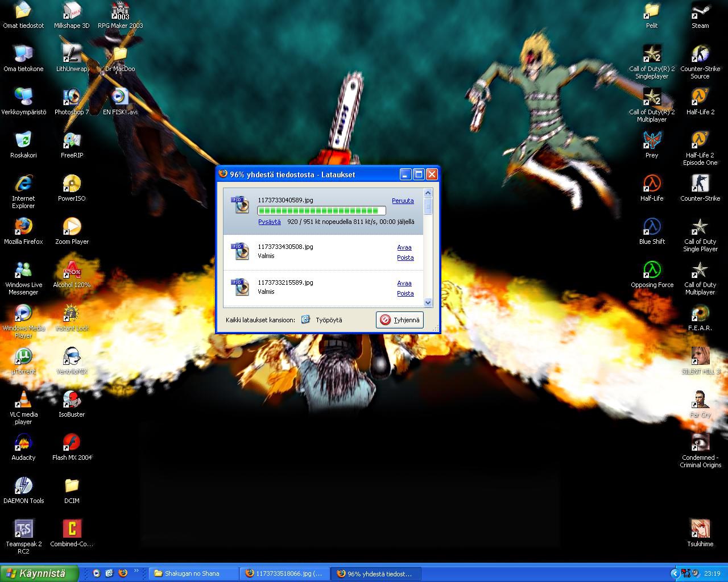728x582 pixels.
Task: Click the Käynnistä start button
Action: pyautogui.click(x=39, y=573)
